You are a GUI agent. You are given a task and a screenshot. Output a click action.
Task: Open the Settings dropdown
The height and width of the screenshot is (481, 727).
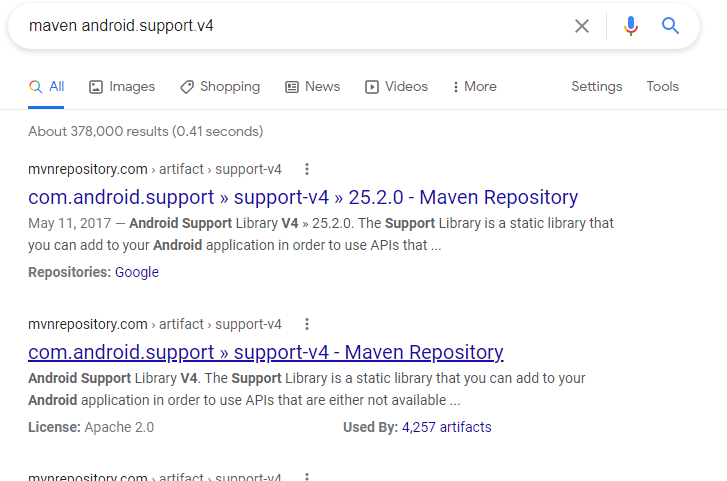coord(597,87)
